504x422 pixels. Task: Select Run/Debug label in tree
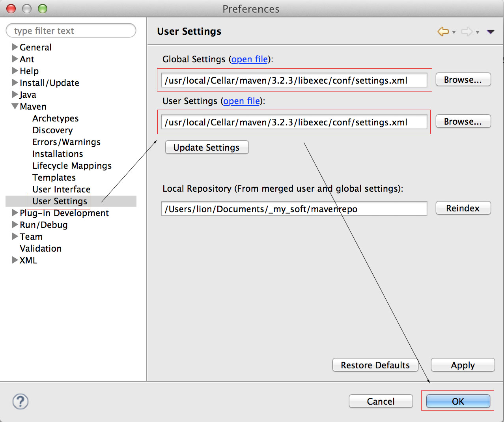(x=44, y=225)
